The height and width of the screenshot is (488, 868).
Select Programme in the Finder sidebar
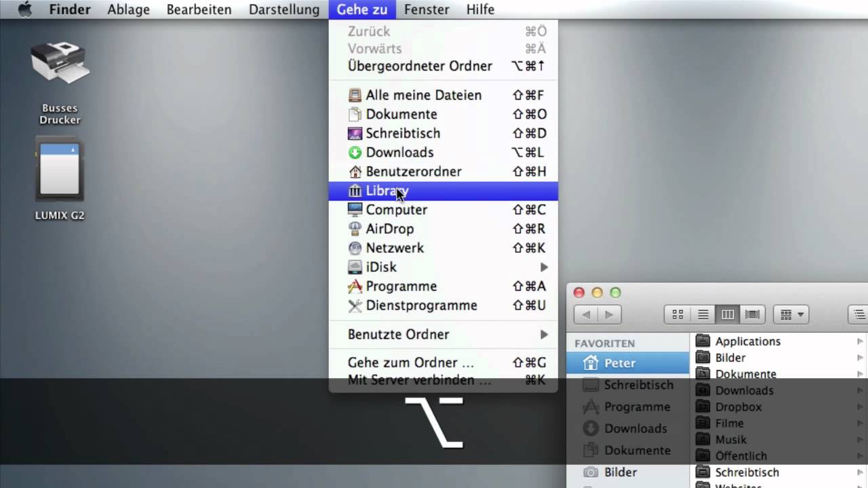[x=628, y=407]
